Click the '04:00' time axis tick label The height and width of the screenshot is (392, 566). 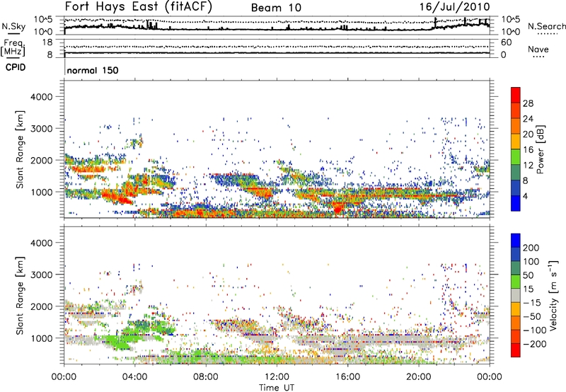click(x=134, y=377)
